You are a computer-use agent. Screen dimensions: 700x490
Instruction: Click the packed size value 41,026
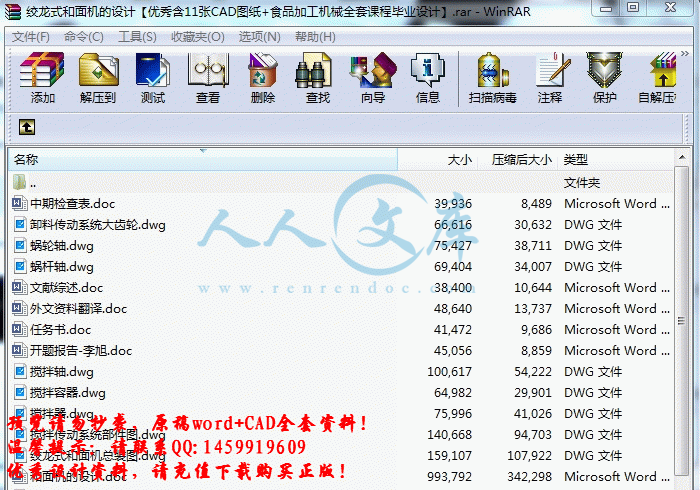(533, 414)
